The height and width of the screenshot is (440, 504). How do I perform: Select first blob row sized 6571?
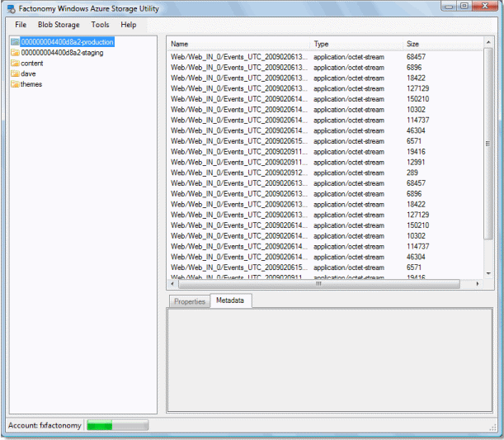pos(325,141)
